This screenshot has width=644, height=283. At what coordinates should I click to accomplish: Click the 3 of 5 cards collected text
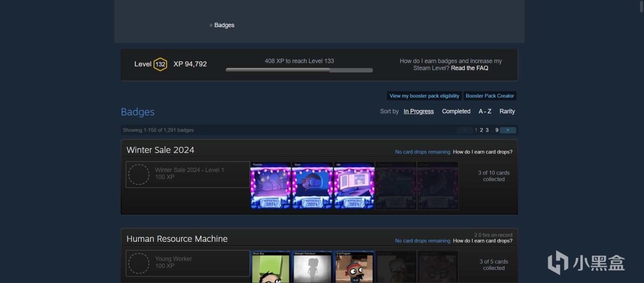pos(494,265)
